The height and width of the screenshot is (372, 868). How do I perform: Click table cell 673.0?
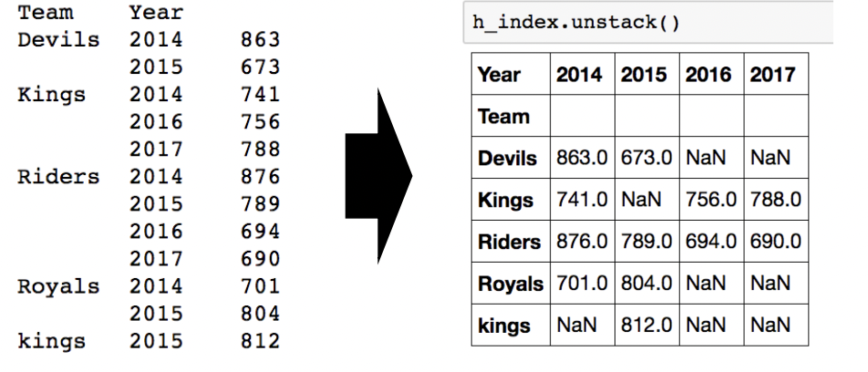pos(646,159)
